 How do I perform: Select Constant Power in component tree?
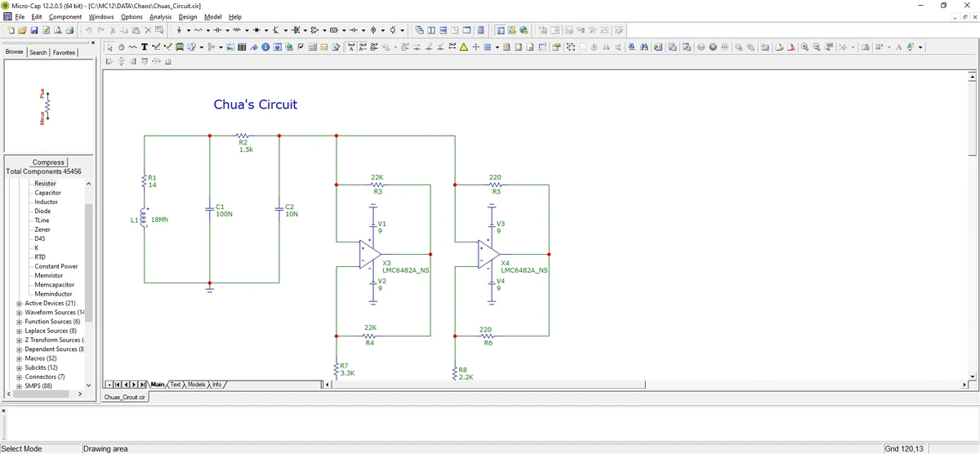click(x=56, y=266)
